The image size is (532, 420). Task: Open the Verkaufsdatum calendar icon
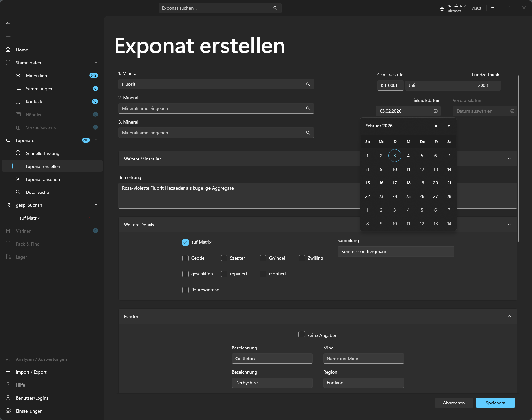point(512,111)
